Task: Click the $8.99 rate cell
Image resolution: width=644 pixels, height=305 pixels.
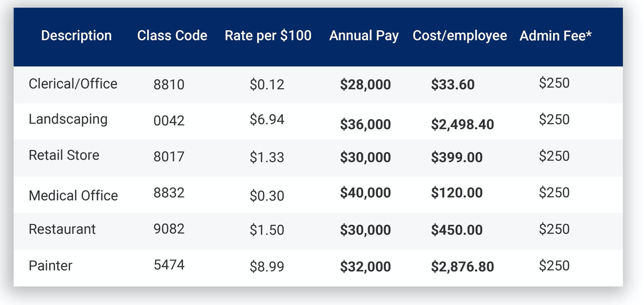Action: [x=267, y=266]
